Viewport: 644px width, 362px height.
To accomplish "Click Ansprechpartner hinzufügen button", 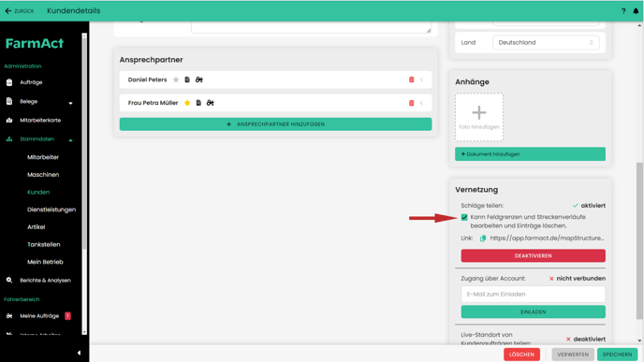I will [x=275, y=124].
